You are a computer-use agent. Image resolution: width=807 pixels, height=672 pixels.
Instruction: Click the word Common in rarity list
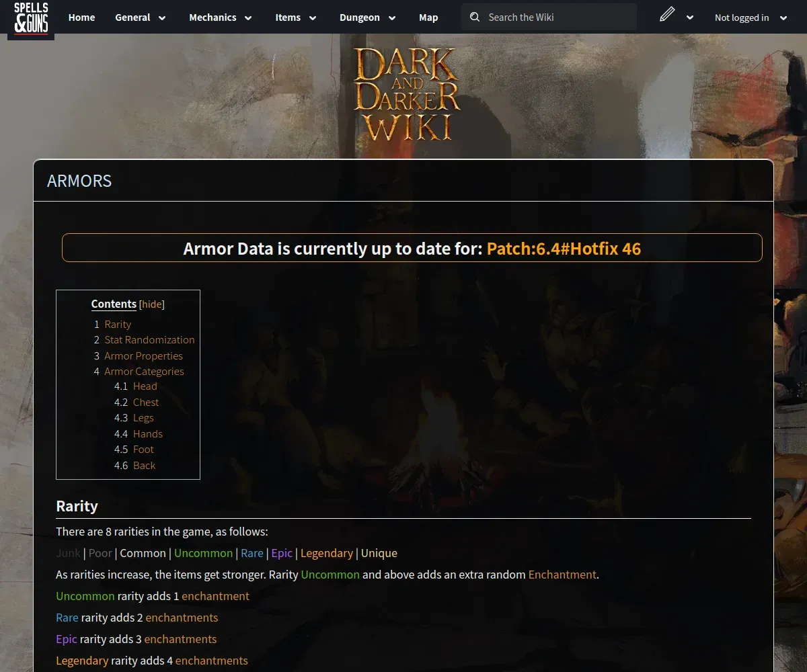coord(143,553)
